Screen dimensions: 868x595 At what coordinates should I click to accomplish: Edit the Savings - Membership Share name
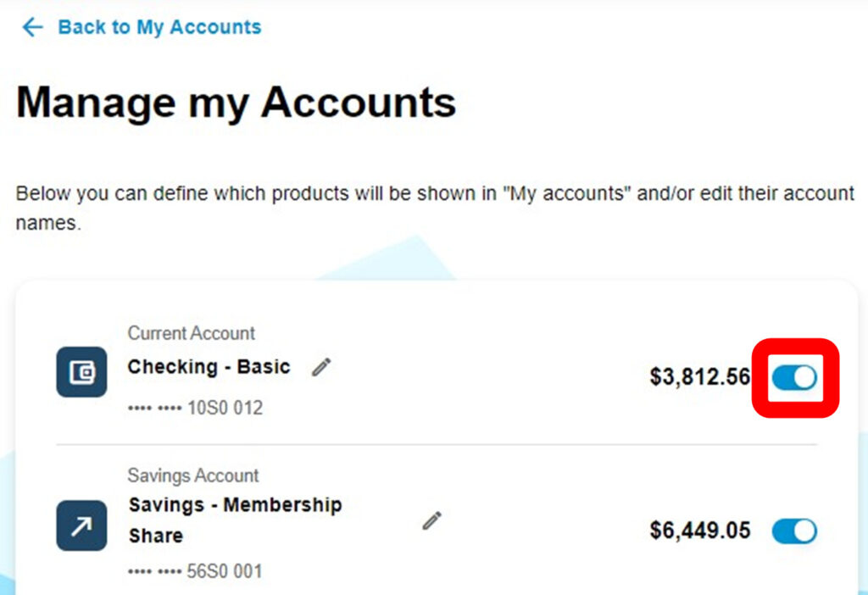(432, 520)
